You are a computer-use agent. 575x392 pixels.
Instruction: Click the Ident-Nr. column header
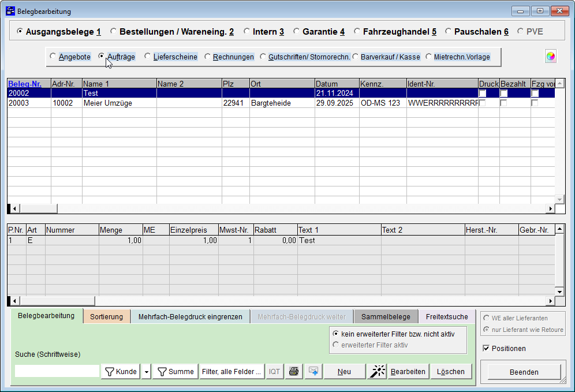442,84
